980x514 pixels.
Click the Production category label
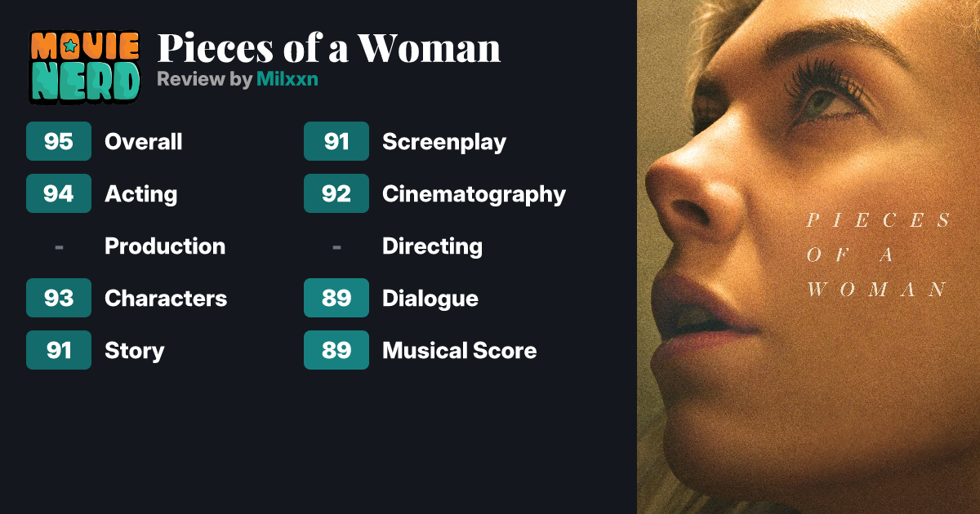coord(165,246)
